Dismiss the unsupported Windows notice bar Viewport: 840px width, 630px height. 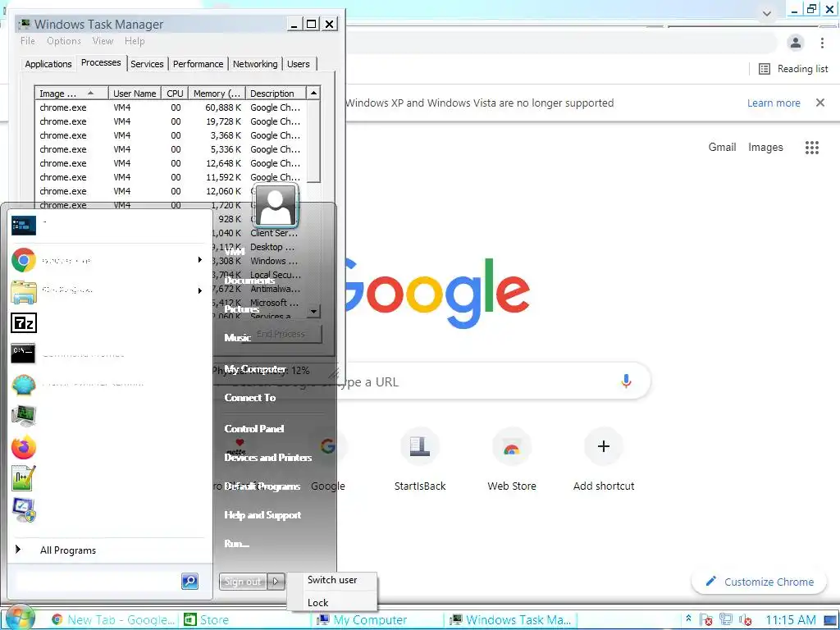[x=819, y=103]
